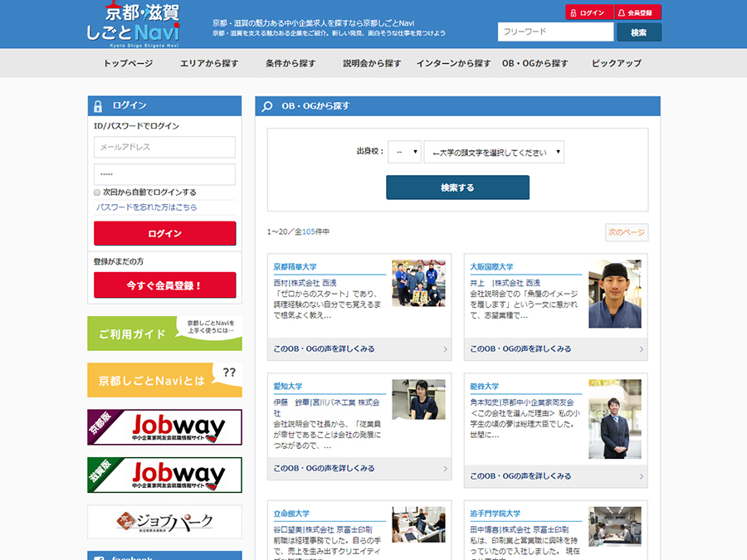
Task: Open the ジョブパーク banner
Action: pyautogui.click(x=164, y=522)
